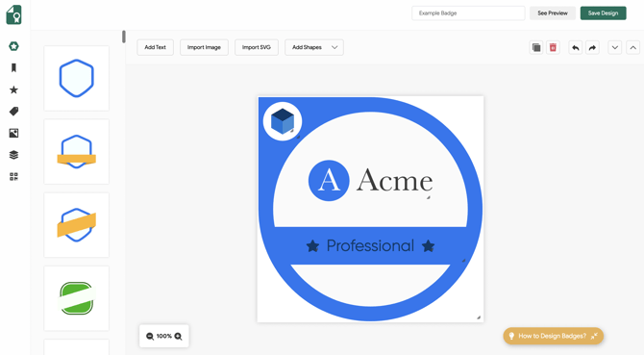Bring element forward with up chevron
Screen dimensions: 644x355
(x=632, y=48)
